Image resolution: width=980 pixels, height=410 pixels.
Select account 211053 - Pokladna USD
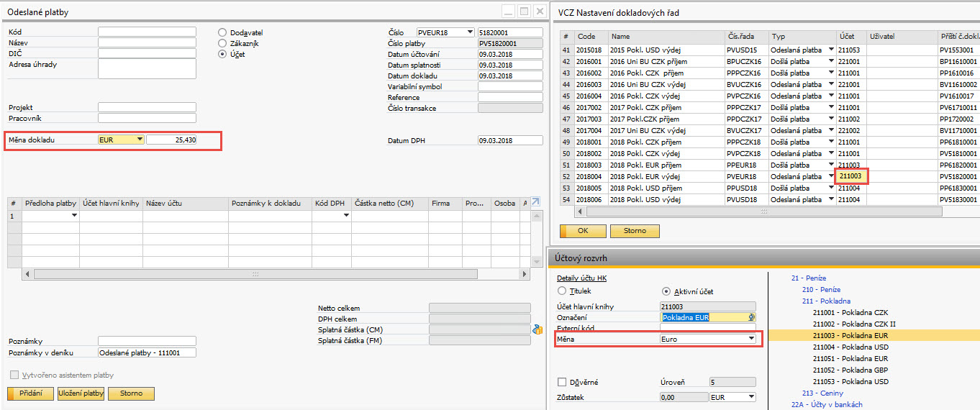[x=850, y=381]
